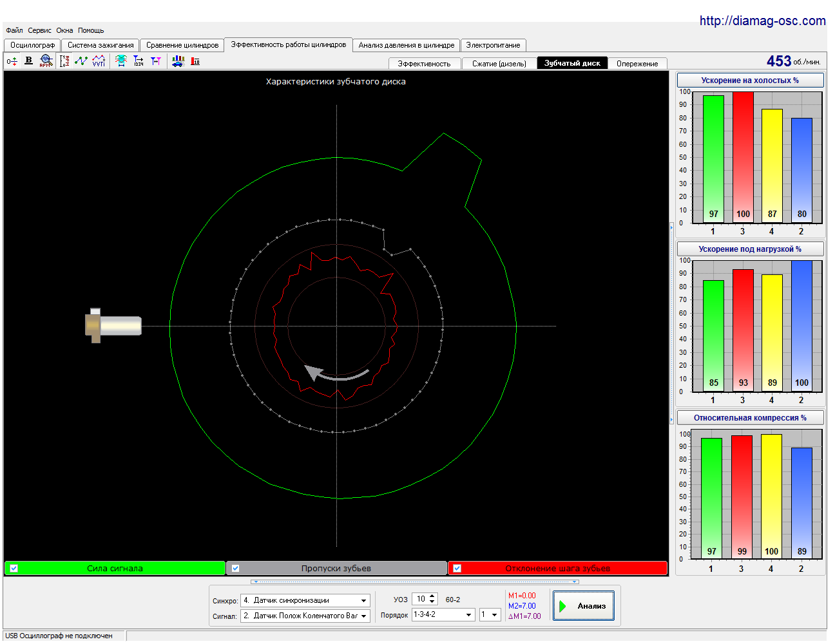Click the RPM scale 0-1 bracket icon
Image resolution: width=835 pixels, height=644 pixels.
pos(64,61)
